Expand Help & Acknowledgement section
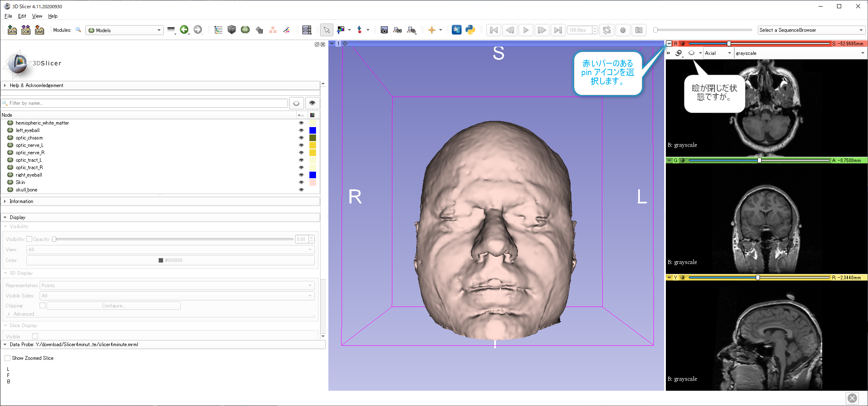The image size is (868, 406). pos(36,85)
